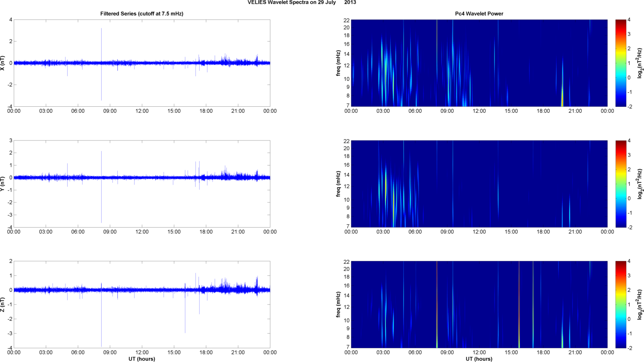This screenshot has height=362, width=644.
Task: Click the "2" tick on the Z (nT) axis
Action: click(x=11, y=261)
